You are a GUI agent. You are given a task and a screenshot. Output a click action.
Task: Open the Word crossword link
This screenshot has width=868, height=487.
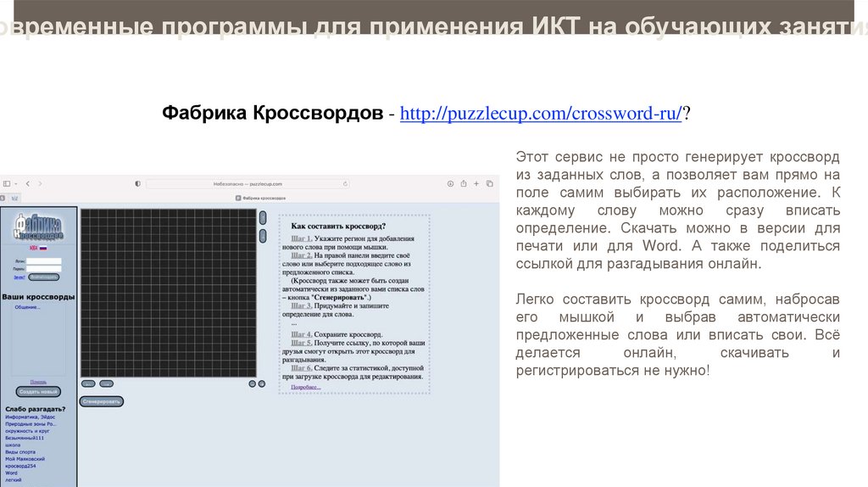click(x=11, y=473)
